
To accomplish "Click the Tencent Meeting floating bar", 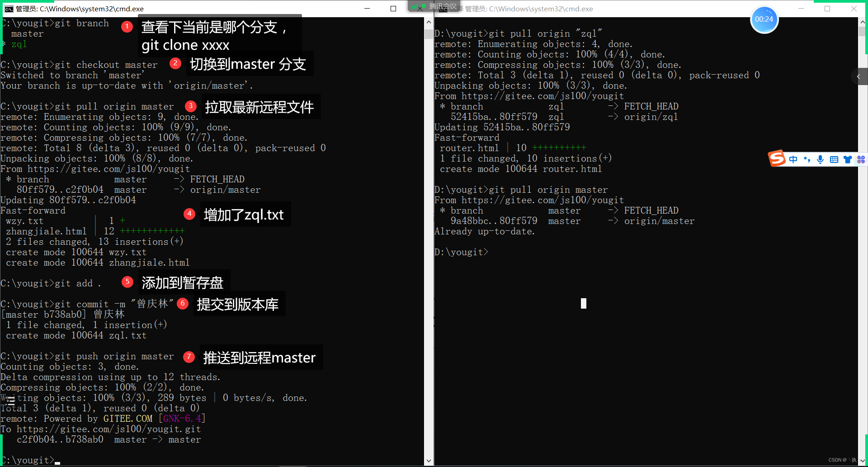I will click(434, 6).
